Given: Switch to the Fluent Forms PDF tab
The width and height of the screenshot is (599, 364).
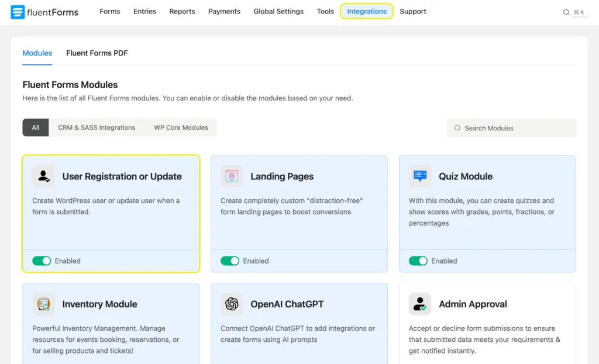Looking at the screenshot, I should [96, 53].
